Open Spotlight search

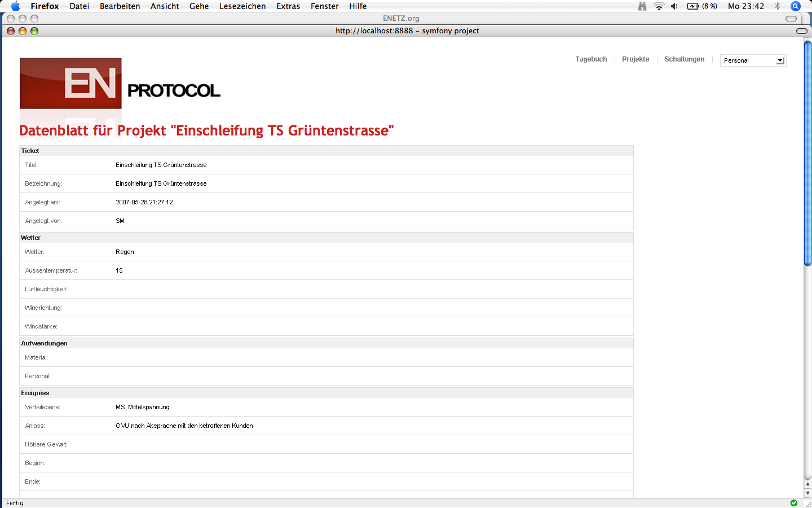pos(796,6)
